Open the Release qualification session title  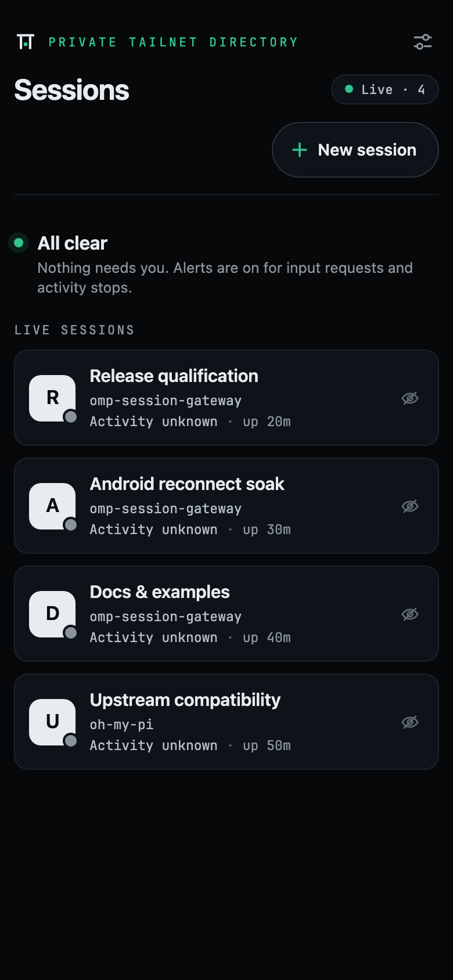(x=174, y=376)
